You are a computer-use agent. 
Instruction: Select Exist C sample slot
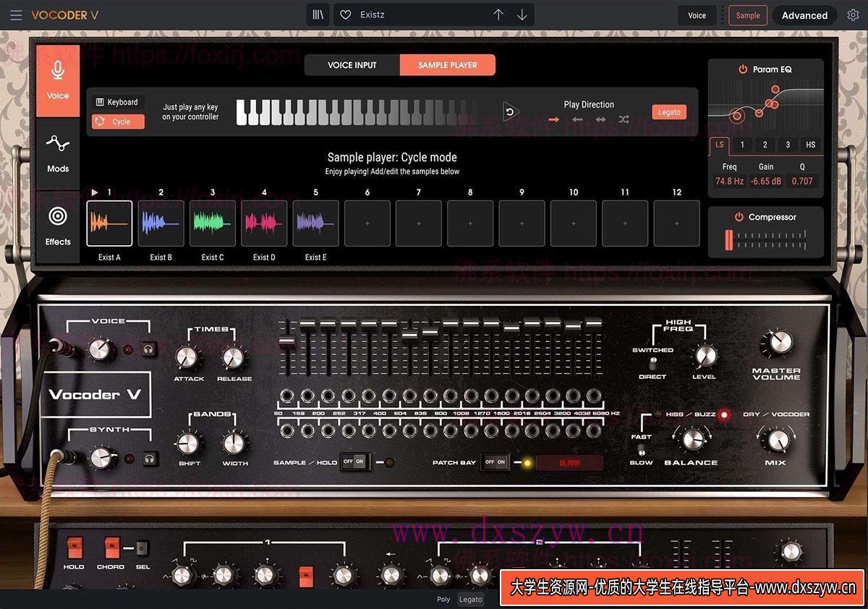[213, 223]
